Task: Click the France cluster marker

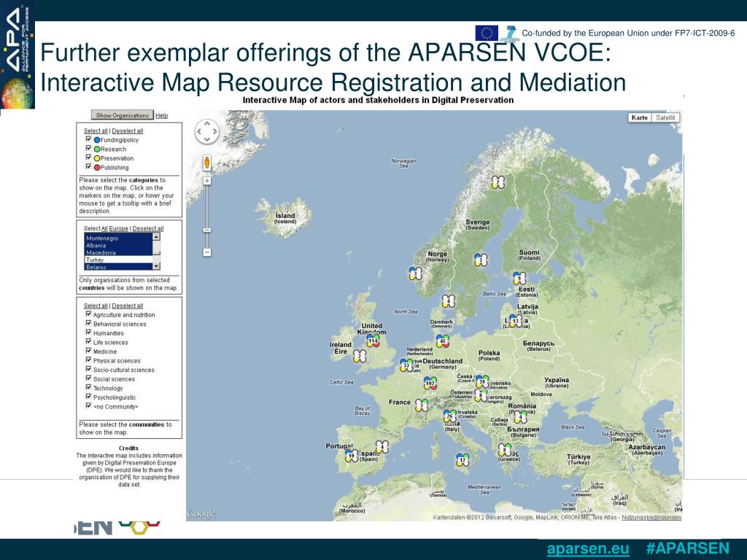Action: (x=422, y=405)
